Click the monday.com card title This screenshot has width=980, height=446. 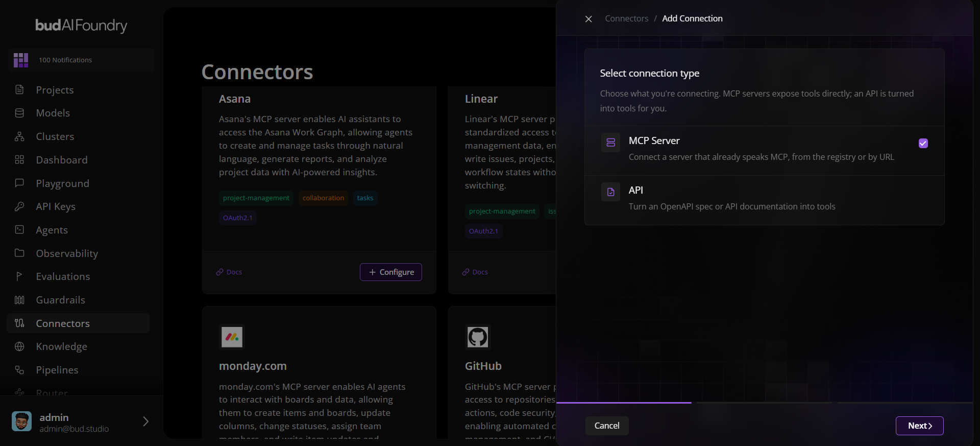[253, 366]
